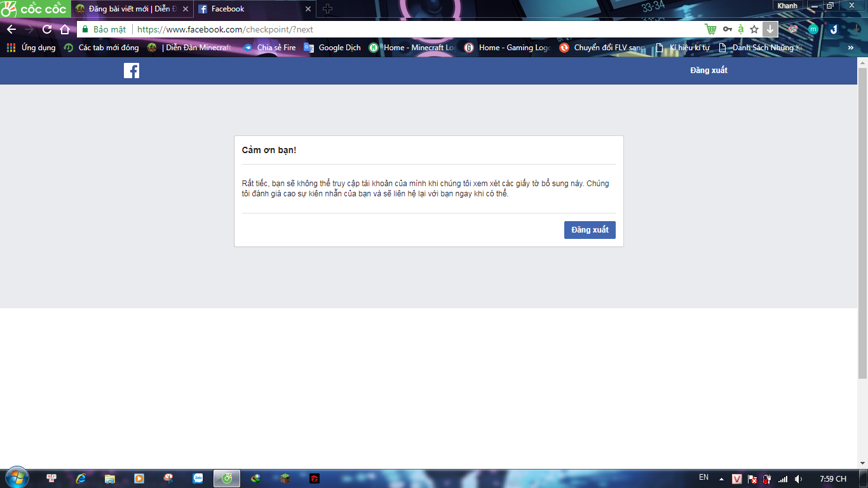The image size is (868, 488).
Task: Open the downloads arrow button in address bar
Action: click(770, 29)
